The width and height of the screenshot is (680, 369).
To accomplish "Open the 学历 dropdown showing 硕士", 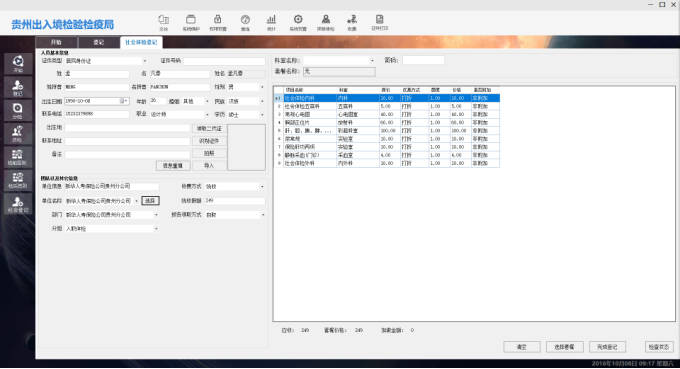I will (262, 114).
